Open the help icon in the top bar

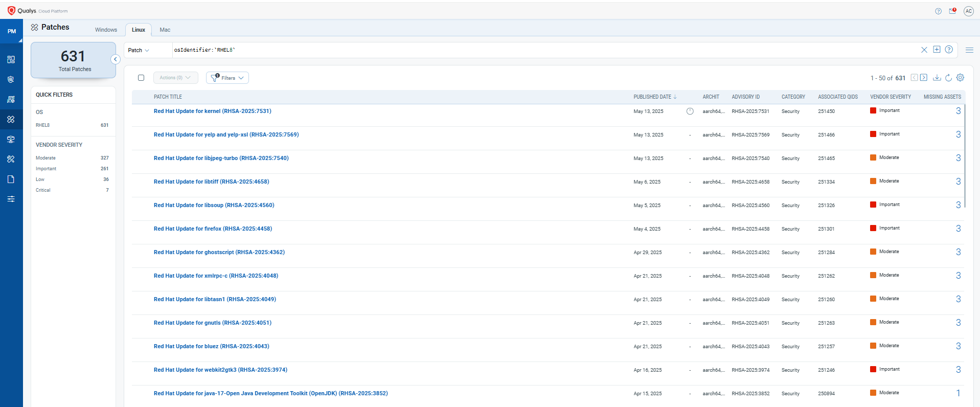[938, 11]
